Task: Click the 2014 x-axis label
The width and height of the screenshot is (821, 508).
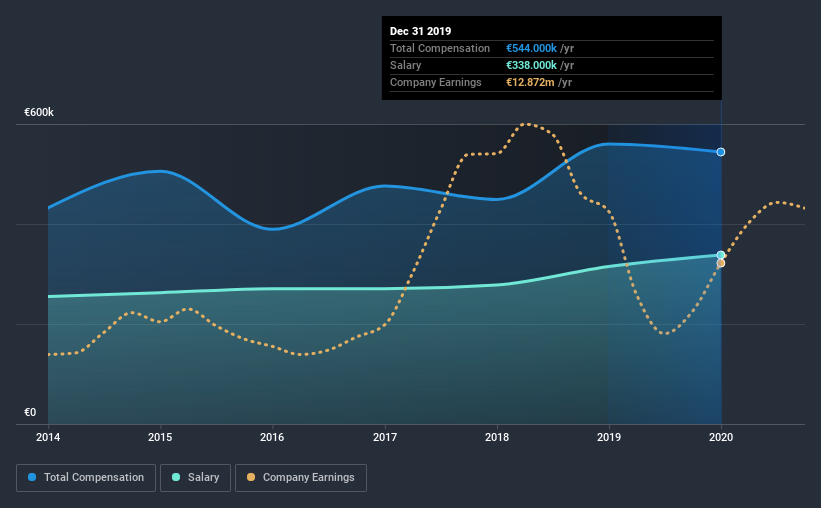Action: [48, 437]
